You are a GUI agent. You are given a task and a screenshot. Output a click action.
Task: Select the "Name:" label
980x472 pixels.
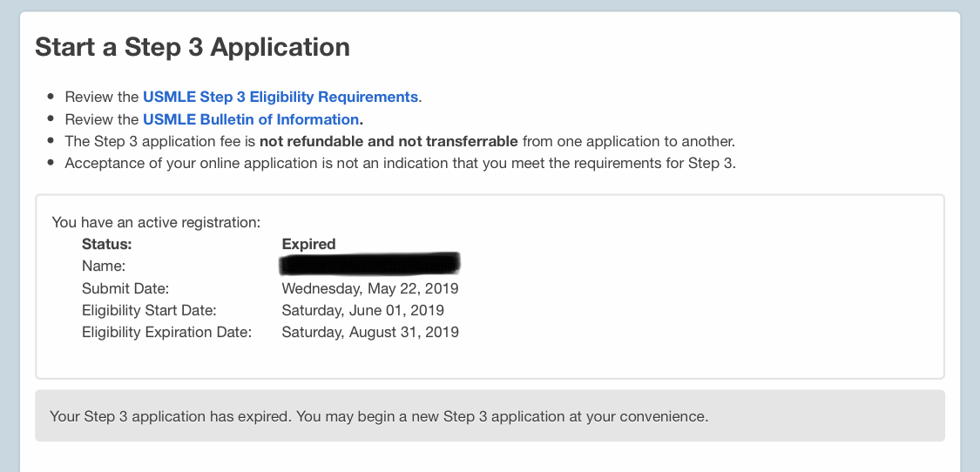tap(104, 266)
